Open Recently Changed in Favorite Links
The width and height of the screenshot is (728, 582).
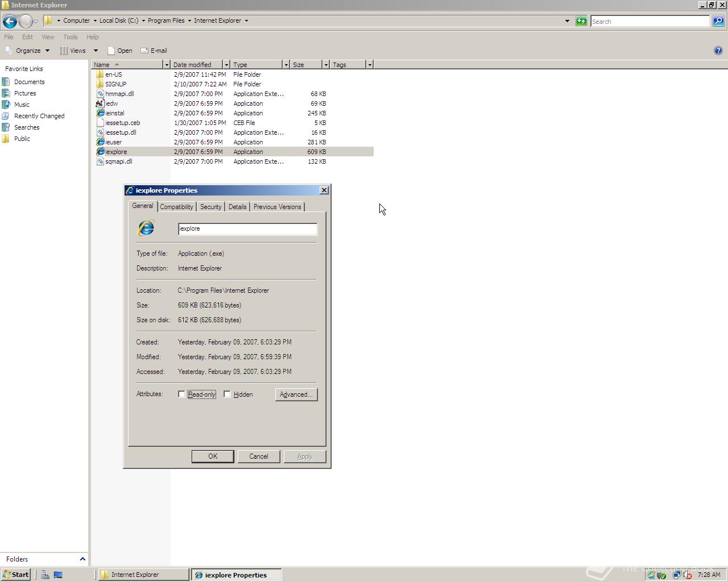pyautogui.click(x=39, y=116)
